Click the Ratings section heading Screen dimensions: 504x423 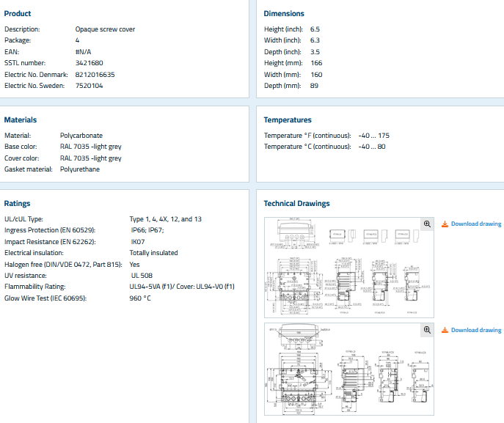18,204
